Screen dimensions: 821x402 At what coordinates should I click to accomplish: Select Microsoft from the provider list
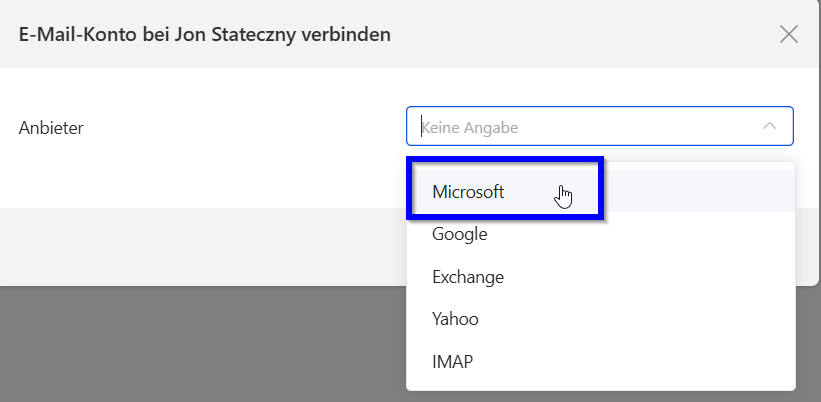(x=468, y=191)
